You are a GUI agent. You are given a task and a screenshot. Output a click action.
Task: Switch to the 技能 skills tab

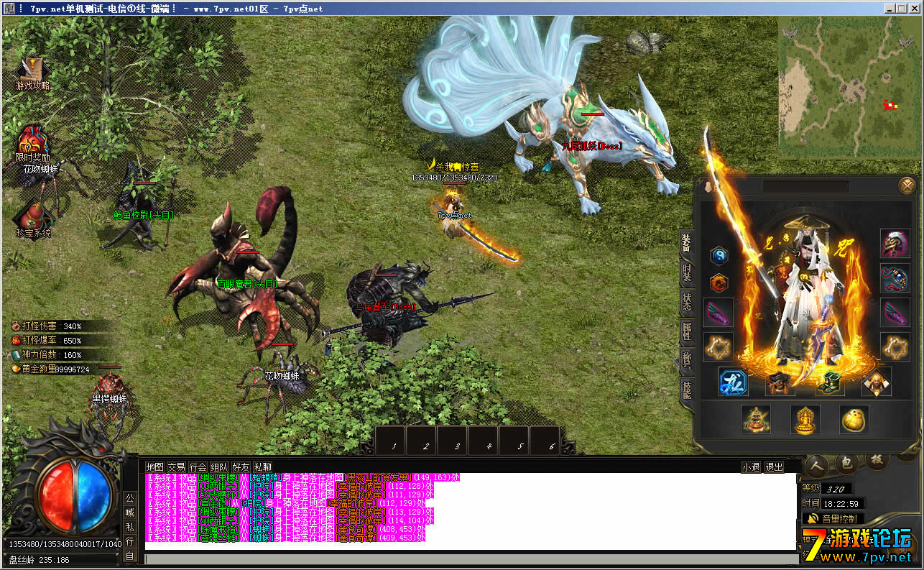tap(687, 390)
